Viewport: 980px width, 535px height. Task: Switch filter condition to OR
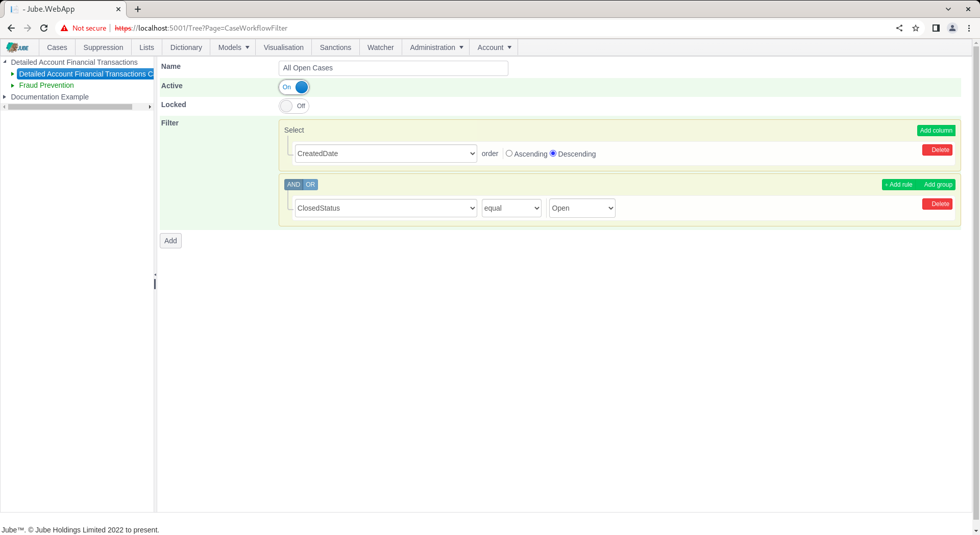[x=310, y=185]
